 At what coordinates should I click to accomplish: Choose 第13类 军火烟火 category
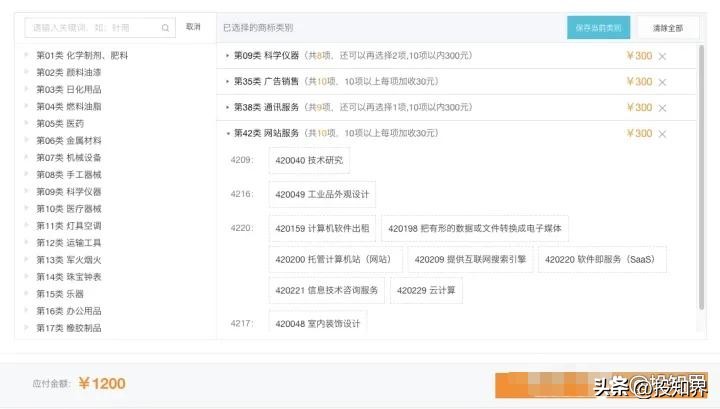68,260
